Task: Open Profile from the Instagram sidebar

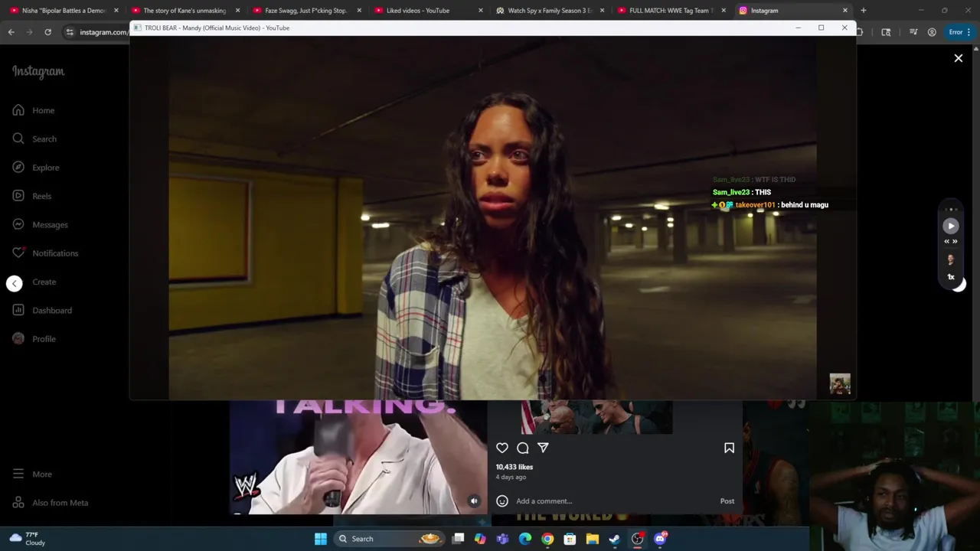Action: pyautogui.click(x=34, y=339)
